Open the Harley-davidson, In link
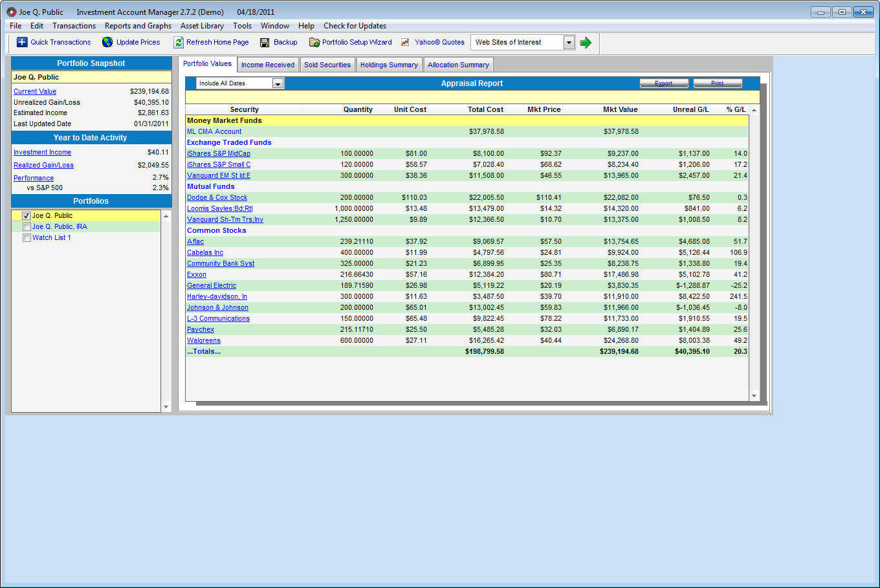 coord(217,297)
